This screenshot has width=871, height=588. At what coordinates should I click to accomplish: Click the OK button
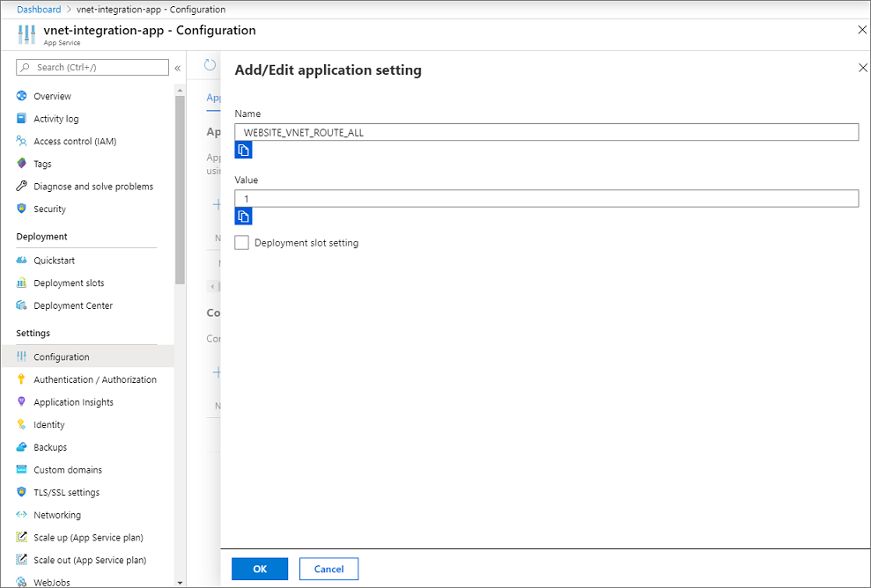click(x=260, y=569)
